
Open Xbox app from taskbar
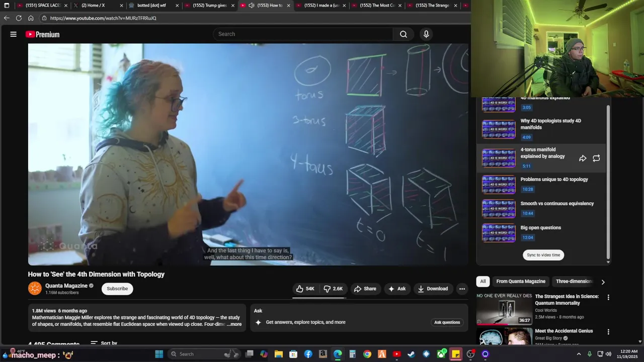[441, 354]
